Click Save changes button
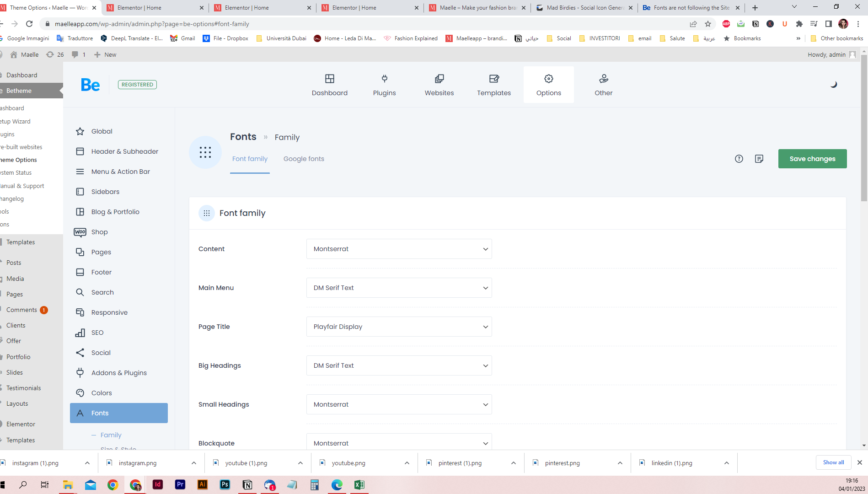The image size is (868, 494). (x=812, y=159)
